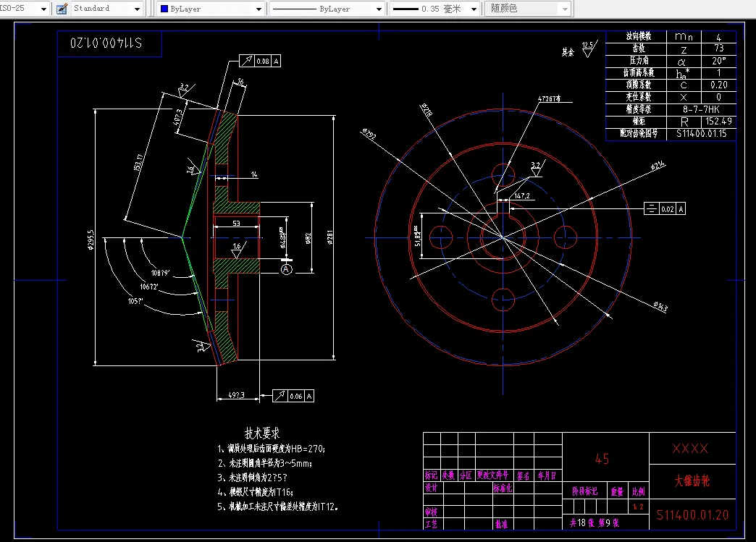Select the 批准 title block label
The image size is (756, 542).
coord(501,524)
